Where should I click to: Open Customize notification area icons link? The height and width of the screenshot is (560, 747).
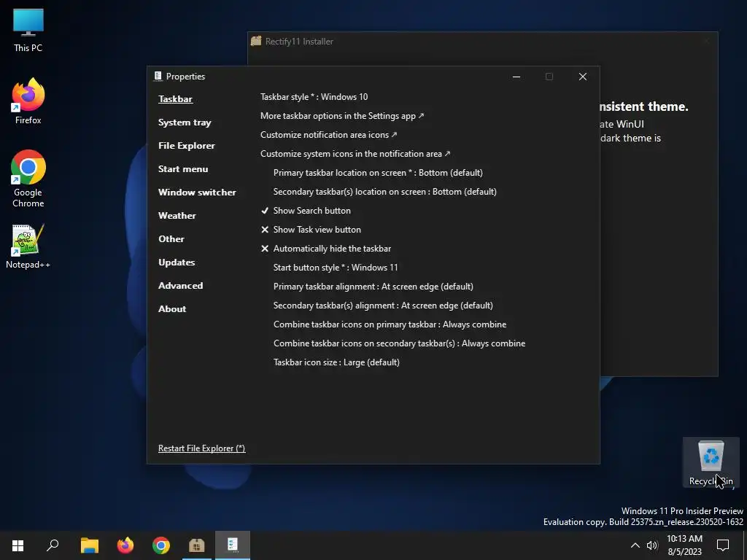(x=328, y=135)
